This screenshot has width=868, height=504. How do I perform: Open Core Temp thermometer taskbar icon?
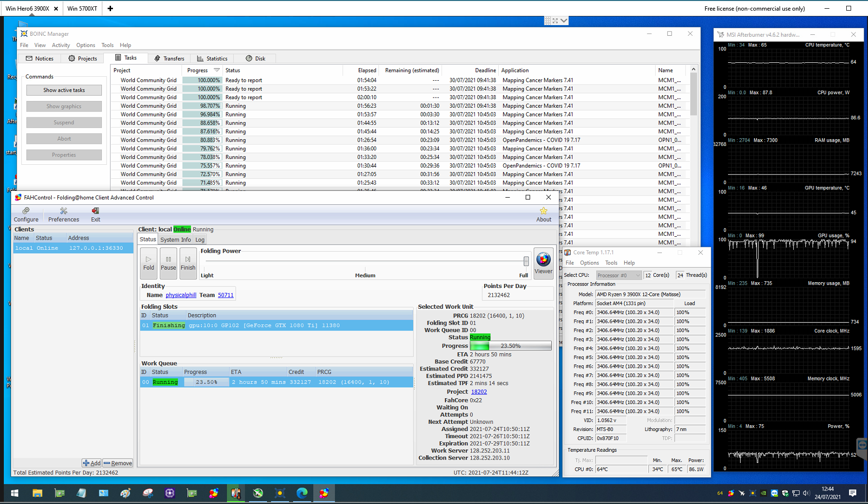pos(236,493)
